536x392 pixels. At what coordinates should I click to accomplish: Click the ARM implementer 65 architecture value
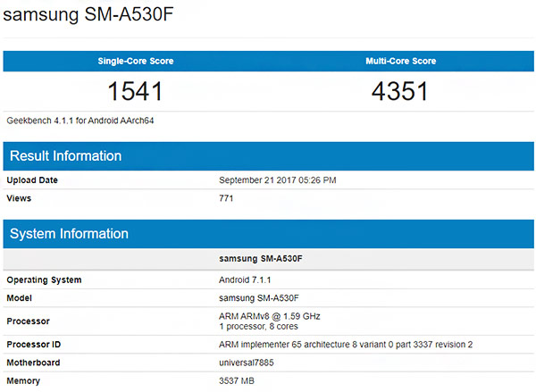(346, 345)
